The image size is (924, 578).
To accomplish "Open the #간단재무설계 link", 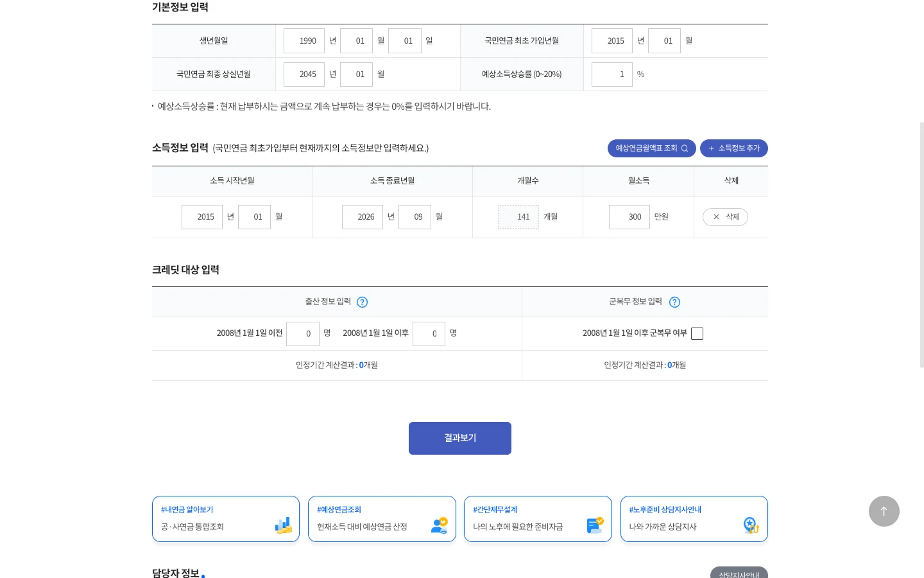I will point(538,519).
